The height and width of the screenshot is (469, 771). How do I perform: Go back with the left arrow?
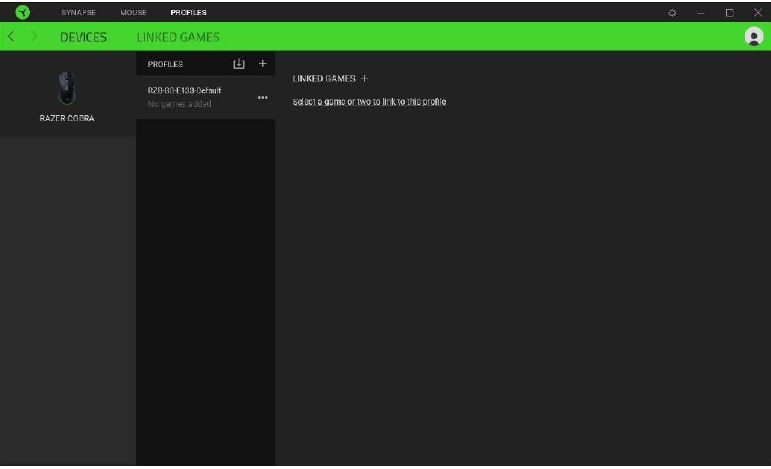pos(11,37)
